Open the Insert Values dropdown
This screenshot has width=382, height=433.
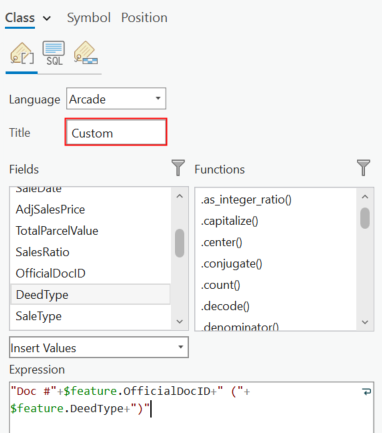[x=99, y=347]
